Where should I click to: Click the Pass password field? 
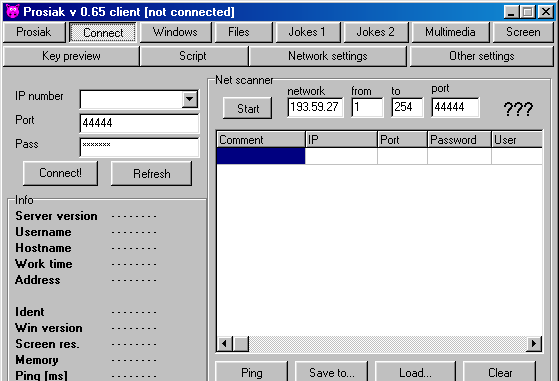(x=139, y=147)
